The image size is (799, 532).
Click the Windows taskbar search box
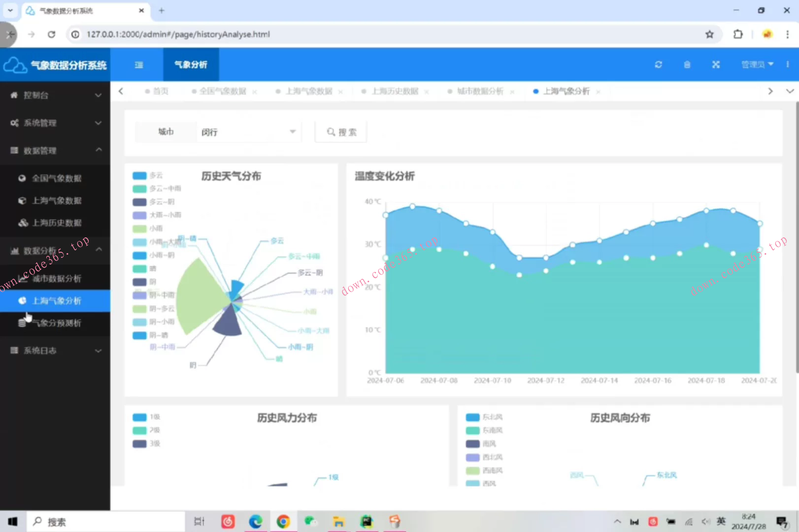click(106, 521)
